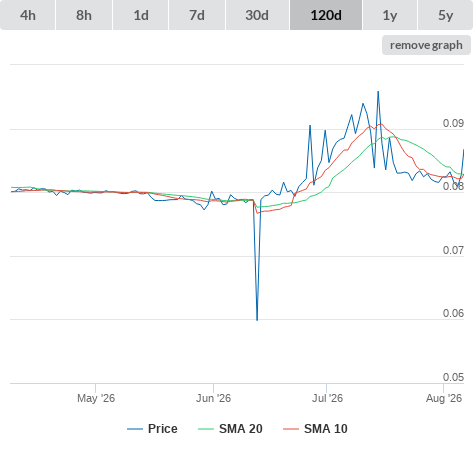Viewport: 474px width, 455px height.
Task: Switch to the 8h time range
Action: tap(84, 15)
